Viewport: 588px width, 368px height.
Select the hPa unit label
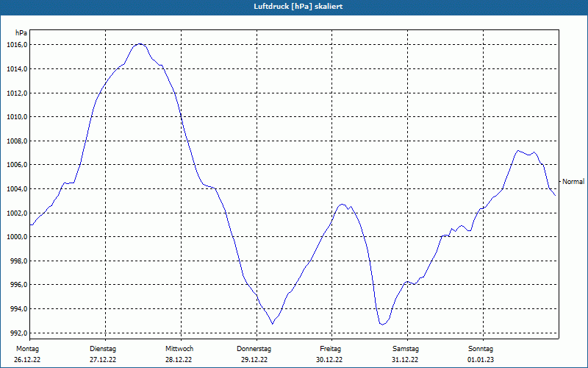21,33
